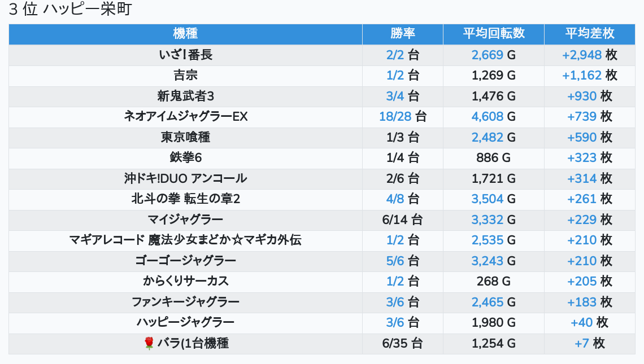
Task: Open the ファンキージャグラー row
Action: coord(185,302)
